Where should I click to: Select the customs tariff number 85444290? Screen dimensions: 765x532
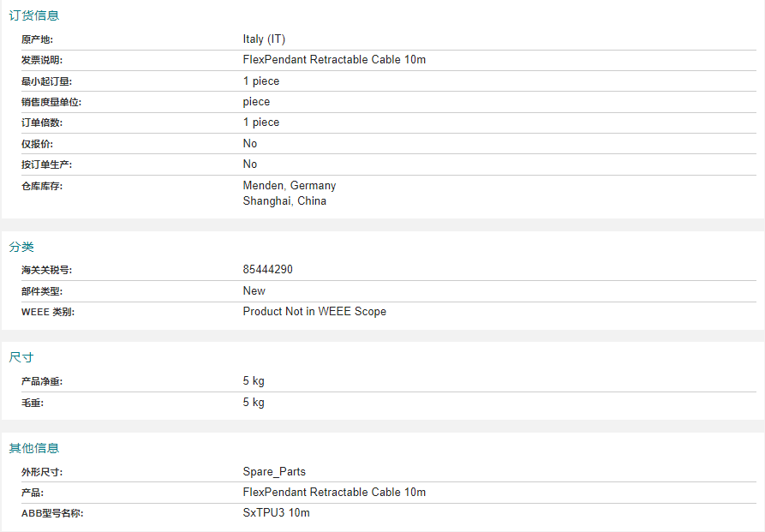pos(268,269)
